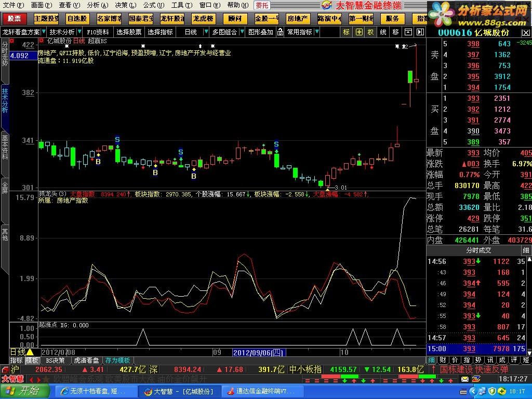Open the 技术分析 dropdown arrow

(x=79, y=32)
